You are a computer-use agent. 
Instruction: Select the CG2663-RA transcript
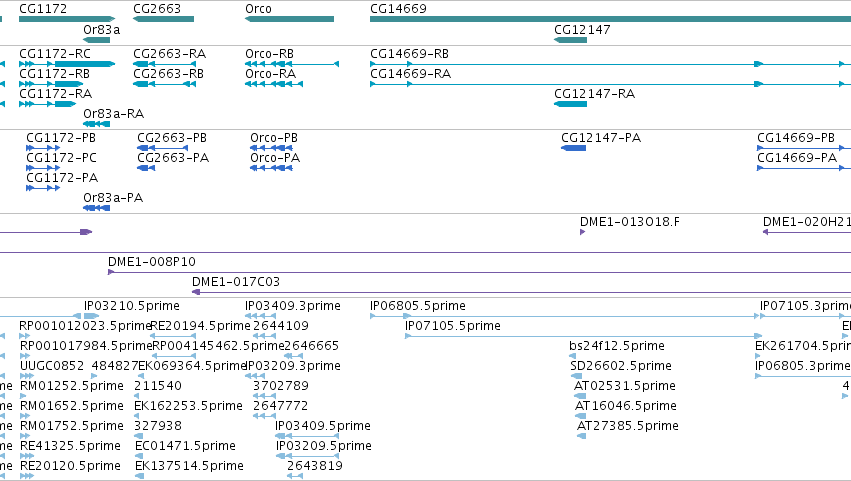[164, 64]
